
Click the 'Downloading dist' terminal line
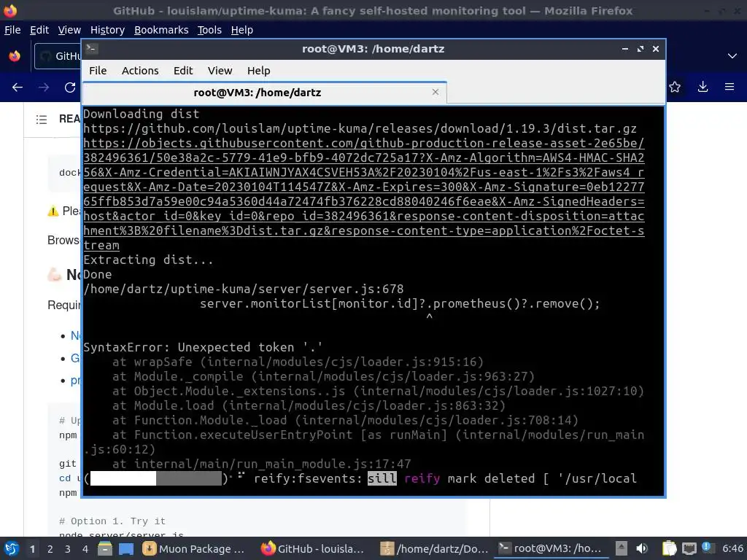(x=141, y=114)
